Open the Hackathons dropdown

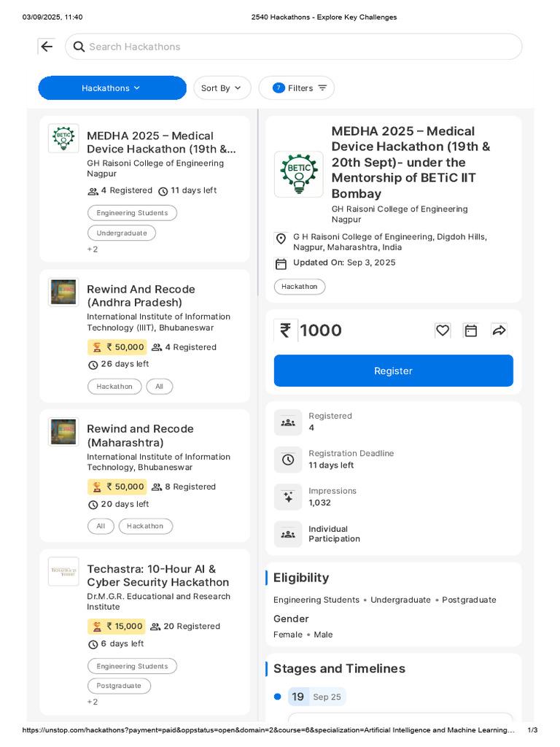tap(112, 88)
